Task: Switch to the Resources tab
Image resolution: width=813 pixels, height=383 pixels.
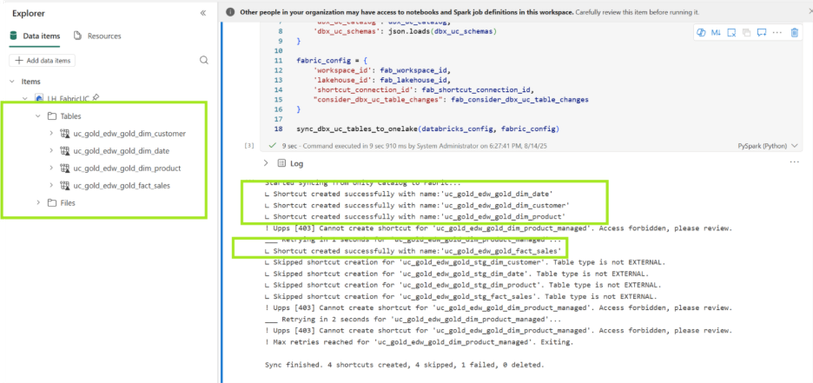Action: [97, 36]
